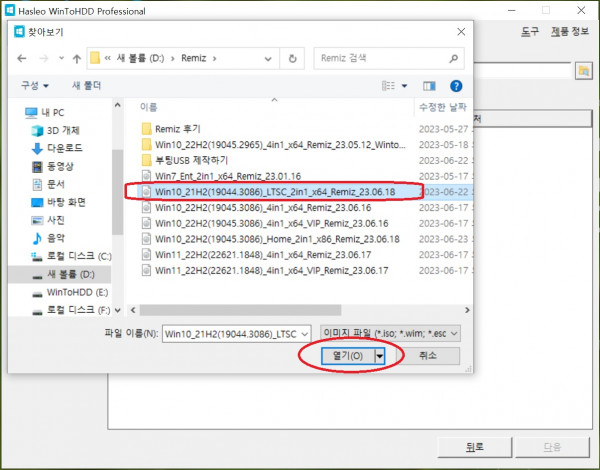Select 로컬 디스크 (C:) drive

click(71, 256)
